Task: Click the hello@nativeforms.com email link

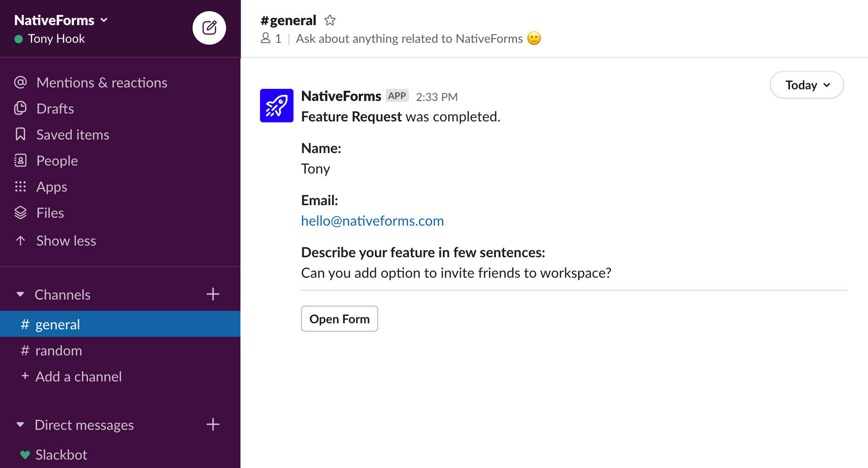Action: (372, 221)
